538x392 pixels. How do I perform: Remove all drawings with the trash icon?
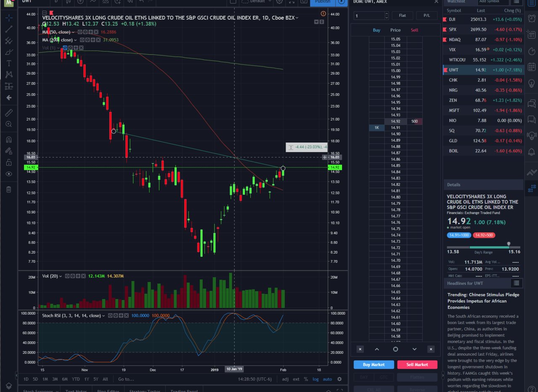pos(9,189)
